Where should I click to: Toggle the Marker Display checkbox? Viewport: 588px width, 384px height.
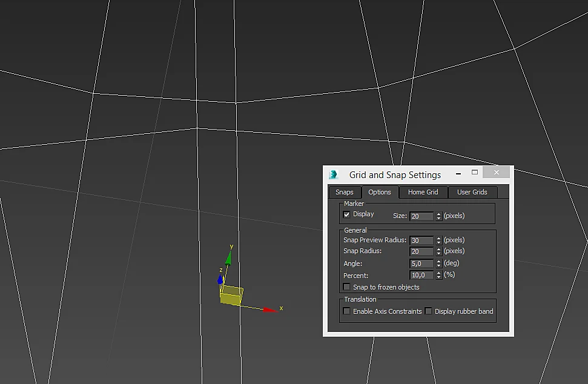point(346,214)
